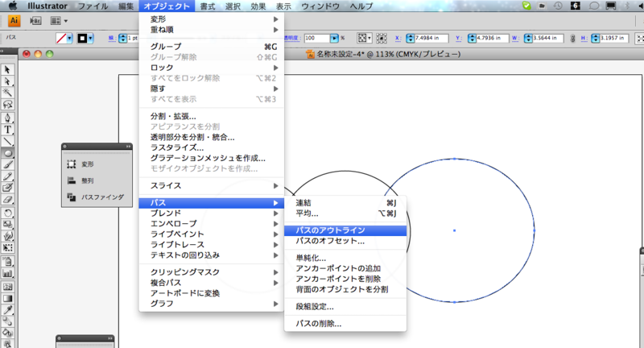Screen dimensions: 644x348
Task: Open Adobe Bridge via Br icon
Action: tap(35, 21)
